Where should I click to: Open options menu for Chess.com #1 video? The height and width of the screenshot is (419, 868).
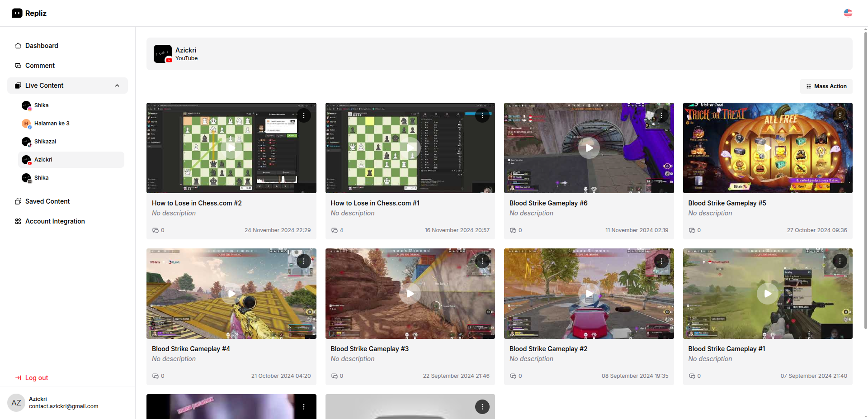(482, 115)
